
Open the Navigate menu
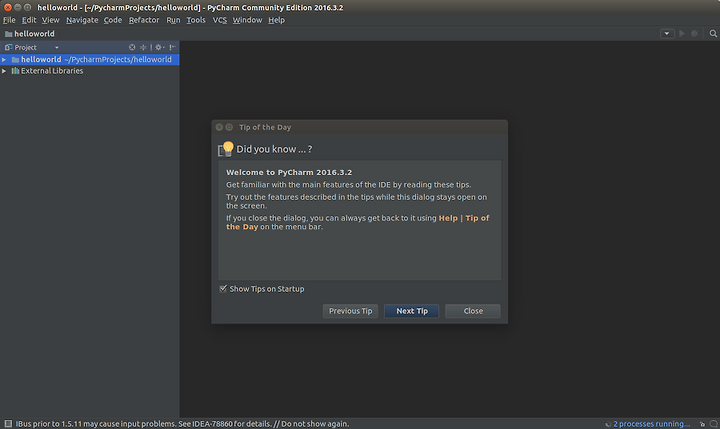82,20
